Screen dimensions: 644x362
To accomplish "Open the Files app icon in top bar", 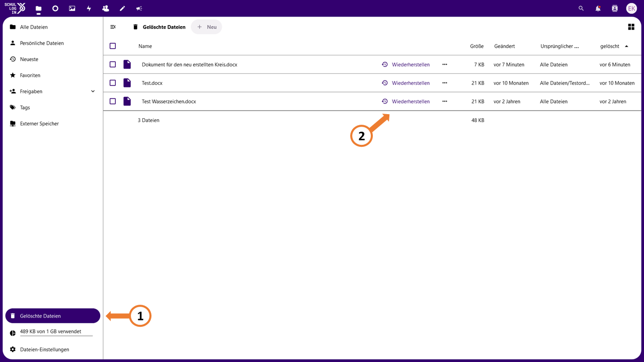I will [x=38, y=9].
